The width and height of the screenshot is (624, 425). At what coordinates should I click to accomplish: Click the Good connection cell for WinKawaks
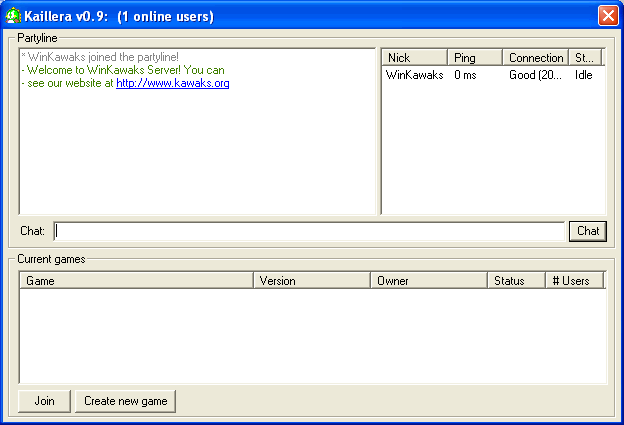(535, 75)
